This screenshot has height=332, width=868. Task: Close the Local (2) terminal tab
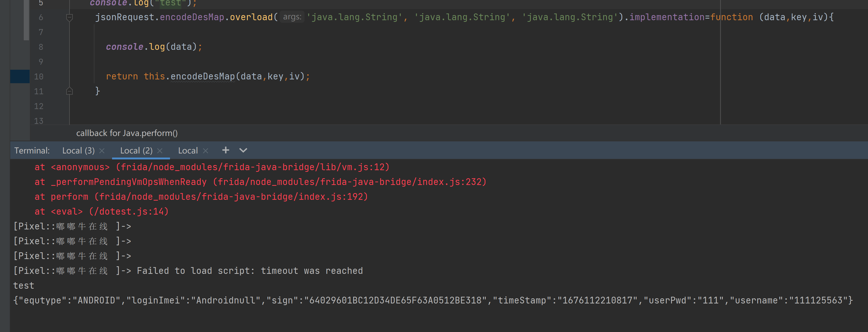pyautogui.click(x=160, y=151)
